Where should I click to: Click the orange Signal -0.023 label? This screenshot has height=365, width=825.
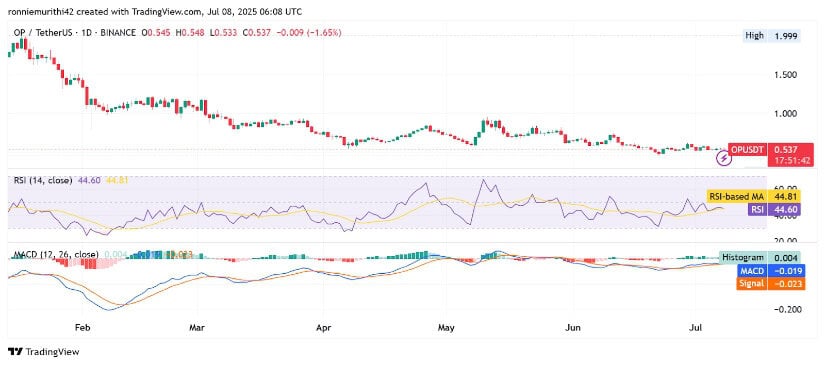[x=771, y=284]
